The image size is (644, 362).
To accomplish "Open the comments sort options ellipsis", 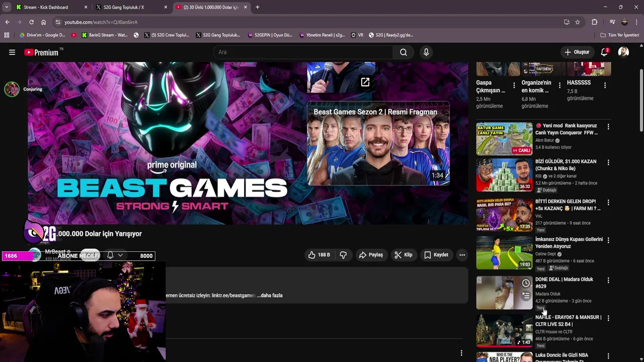I will [461, 353].
